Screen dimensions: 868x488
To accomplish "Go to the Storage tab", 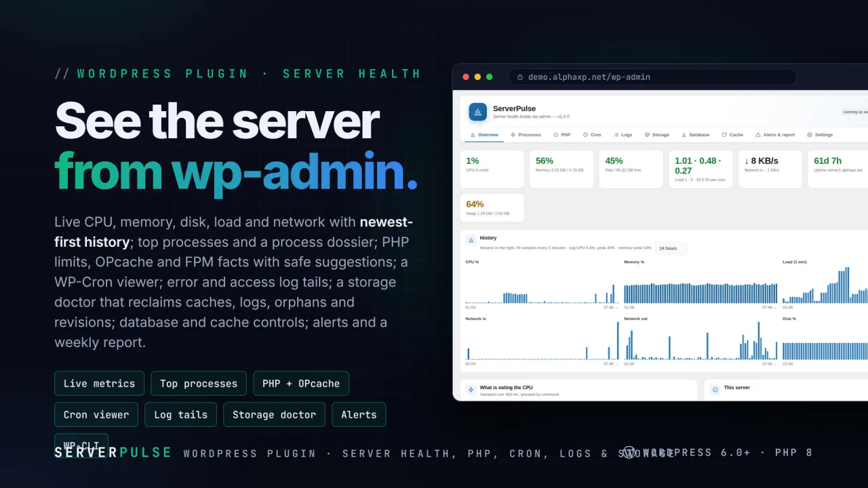I will [656, 135].
